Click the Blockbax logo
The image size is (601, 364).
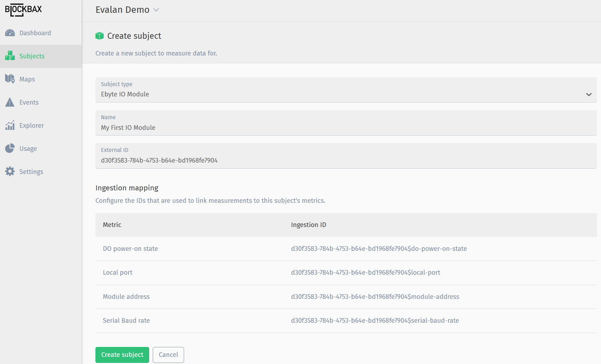[23, 10]
